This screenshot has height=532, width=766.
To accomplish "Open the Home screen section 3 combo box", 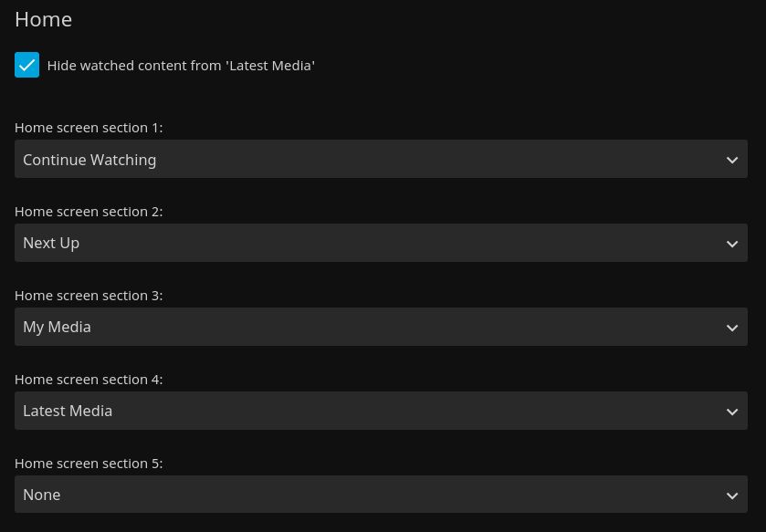I will [381, 327].
